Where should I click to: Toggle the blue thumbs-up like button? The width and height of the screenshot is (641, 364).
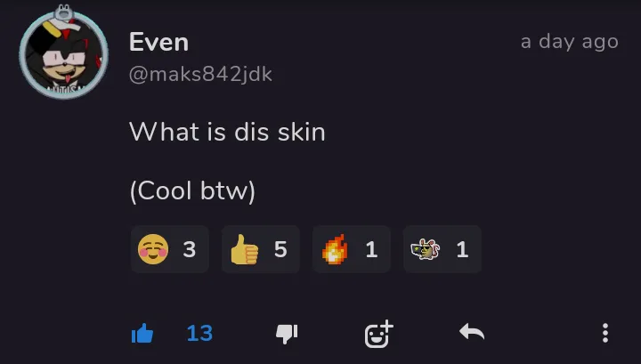pos(142,334)
